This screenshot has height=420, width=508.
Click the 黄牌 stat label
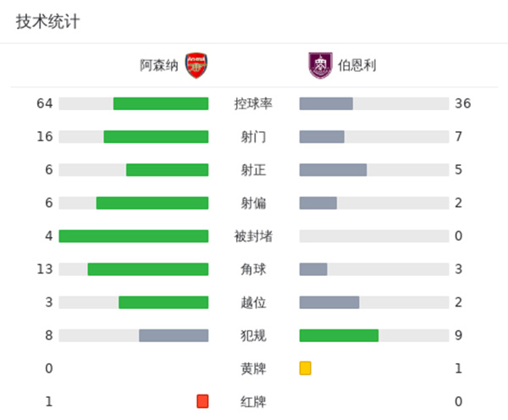tap(253, 368)
